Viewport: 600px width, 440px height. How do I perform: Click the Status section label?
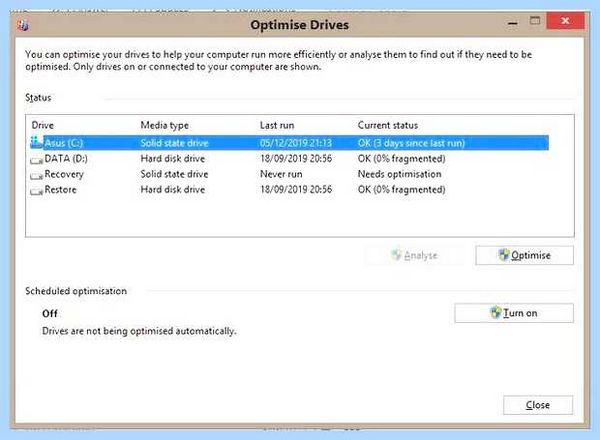point(38,98)
